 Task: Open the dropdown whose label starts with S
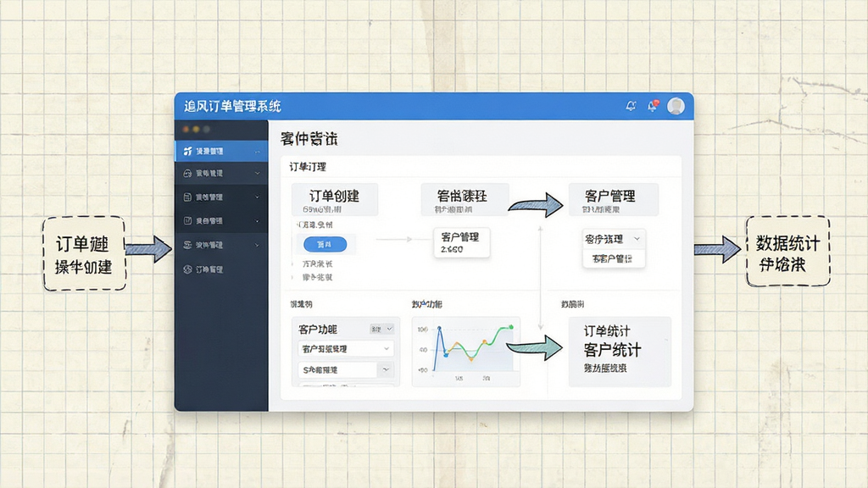click(x=346, y=369)
